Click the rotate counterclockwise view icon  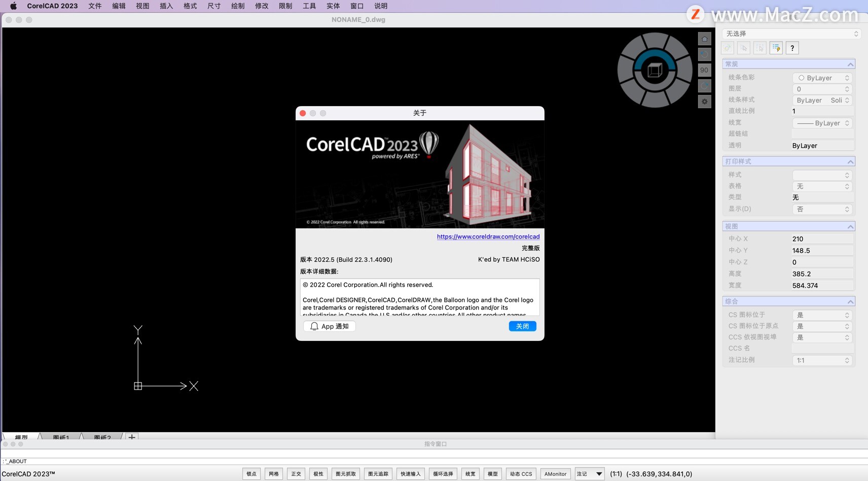coord(704,54)
